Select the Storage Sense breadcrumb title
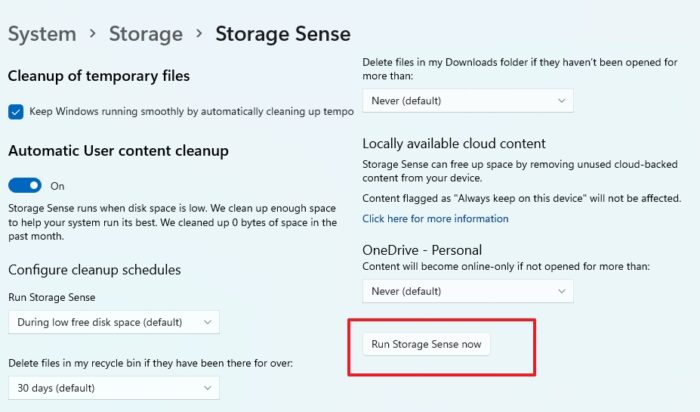Screen dimensions: 700x412 [x=283, y=34]
